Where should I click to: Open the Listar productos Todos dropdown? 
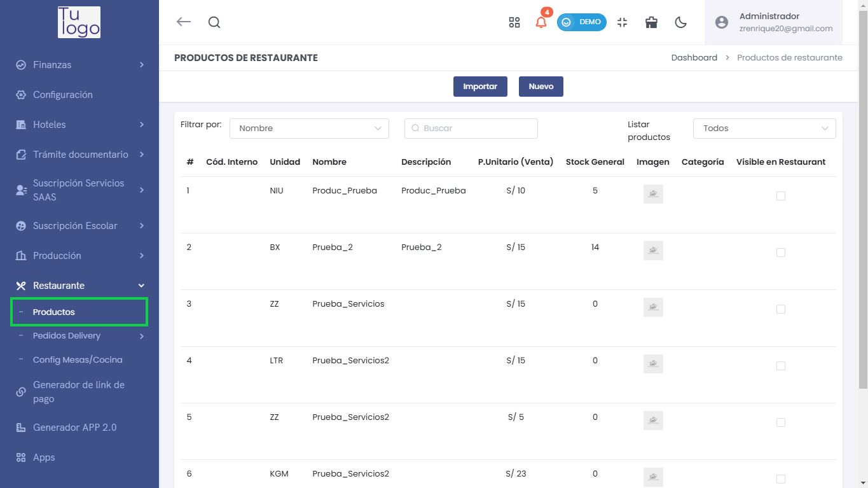click(x=764, y=129)
